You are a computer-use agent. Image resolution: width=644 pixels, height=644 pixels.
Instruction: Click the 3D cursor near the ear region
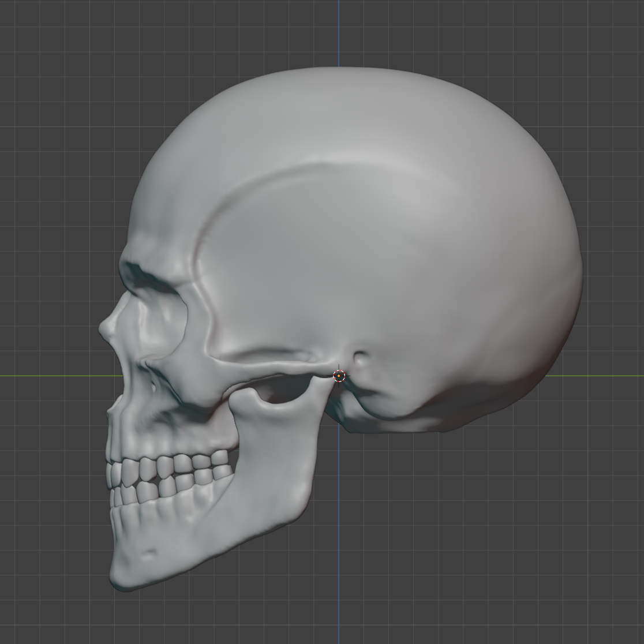[x=339, y=376]
